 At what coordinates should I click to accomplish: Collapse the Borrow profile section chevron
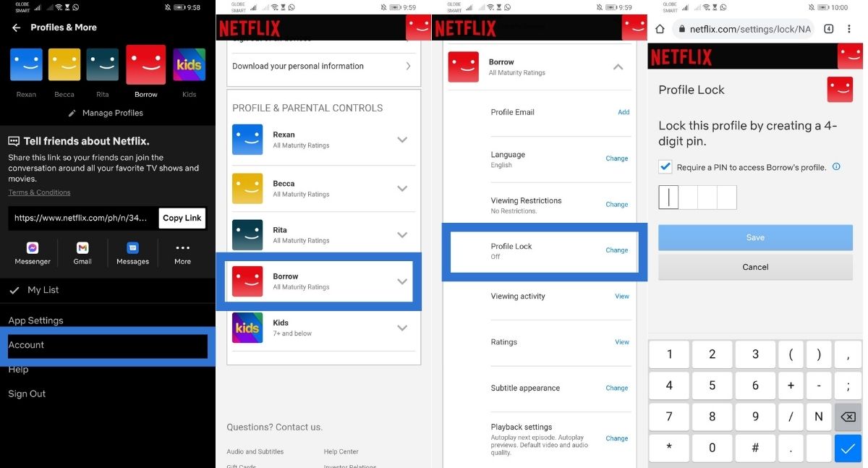pyautogui.click(x=618, y=67)
